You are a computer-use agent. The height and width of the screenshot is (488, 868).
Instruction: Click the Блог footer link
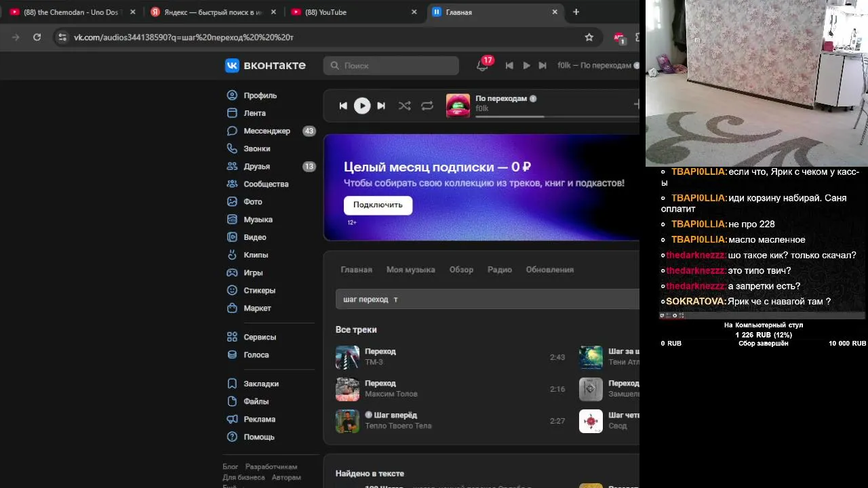tap(231, 467)
